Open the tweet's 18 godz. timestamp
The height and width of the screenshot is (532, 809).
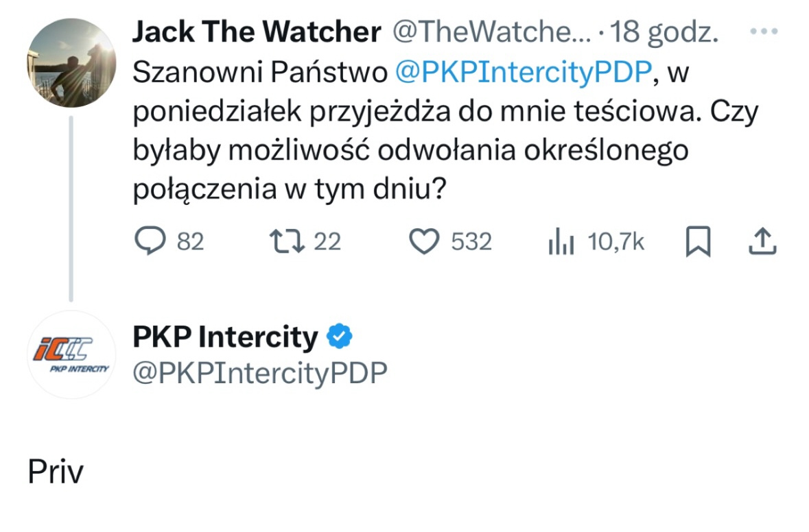(664, 32)
